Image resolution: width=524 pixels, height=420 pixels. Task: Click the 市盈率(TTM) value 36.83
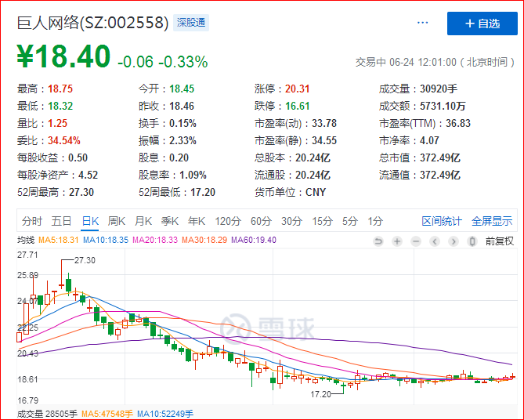point(458,123)
